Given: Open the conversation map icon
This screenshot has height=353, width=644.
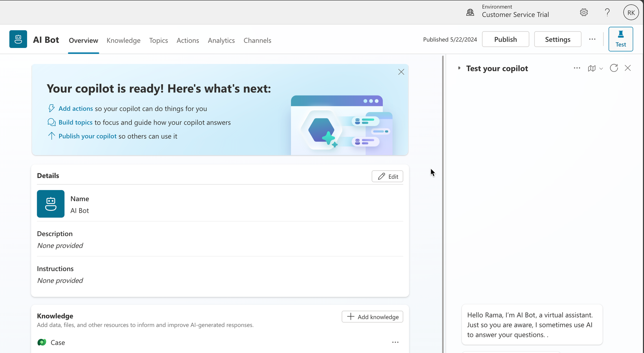Looking at the screenshot, I should click(x=592, y=68).
